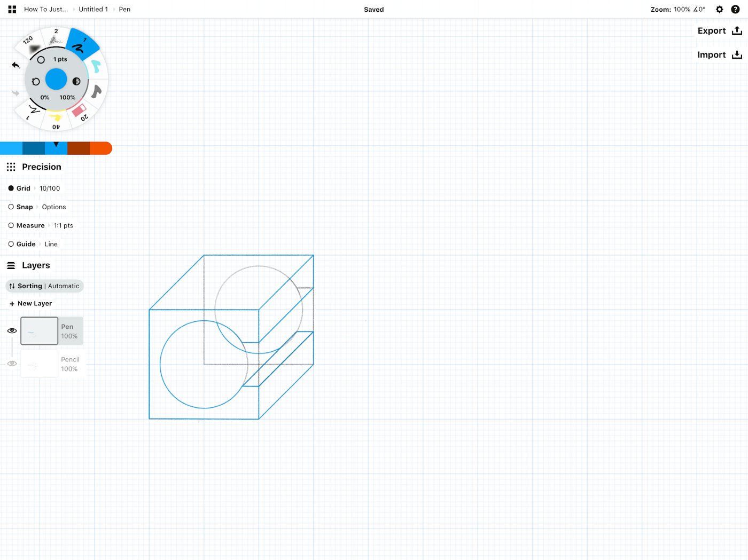Click the Saved status text
748x560 pixels.
374,9
